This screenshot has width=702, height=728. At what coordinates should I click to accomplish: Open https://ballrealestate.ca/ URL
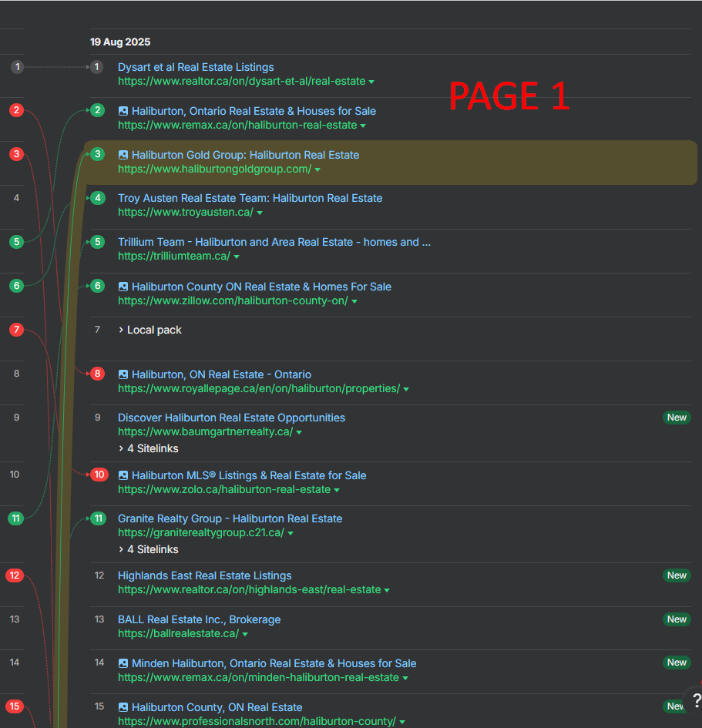tap(178, 633)
